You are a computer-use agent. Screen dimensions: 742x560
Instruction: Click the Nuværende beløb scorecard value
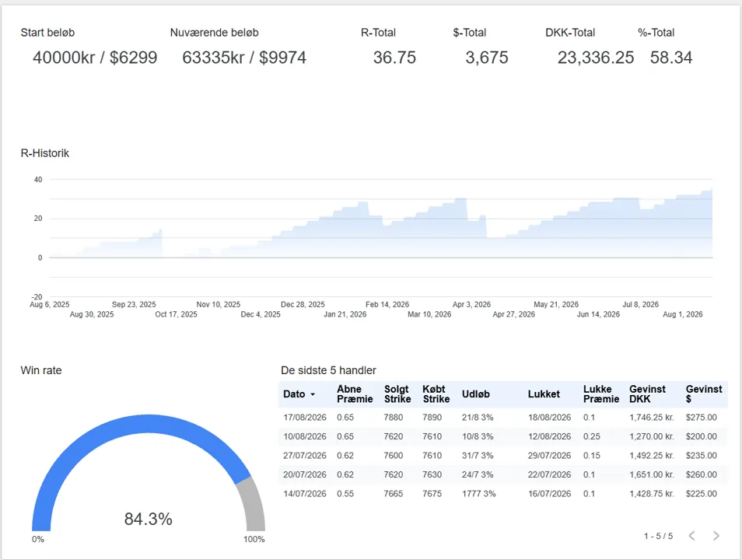click(244, 58)
